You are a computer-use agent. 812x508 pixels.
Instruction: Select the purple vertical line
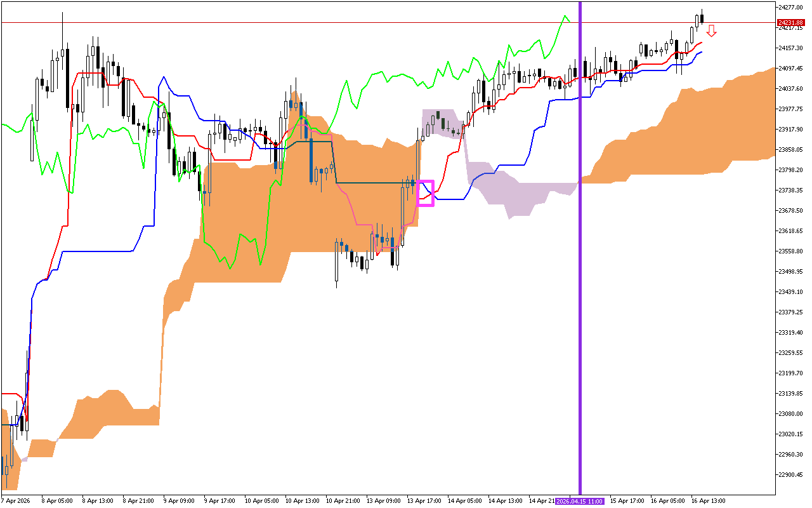580,254
